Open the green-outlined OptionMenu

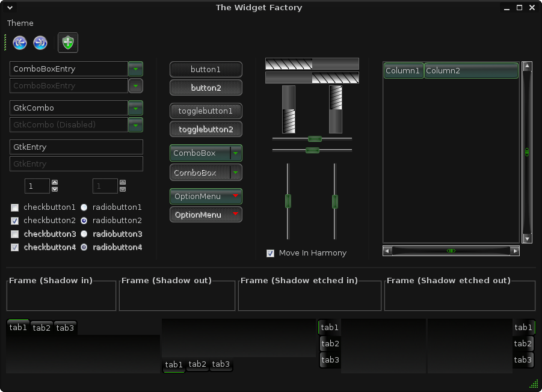coord(206,196)
